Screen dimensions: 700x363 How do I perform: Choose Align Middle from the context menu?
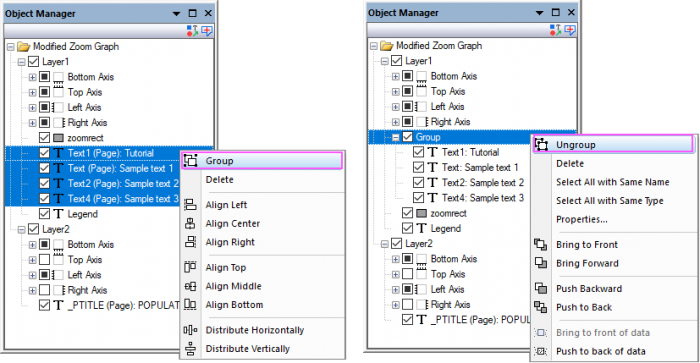(233, 286)
